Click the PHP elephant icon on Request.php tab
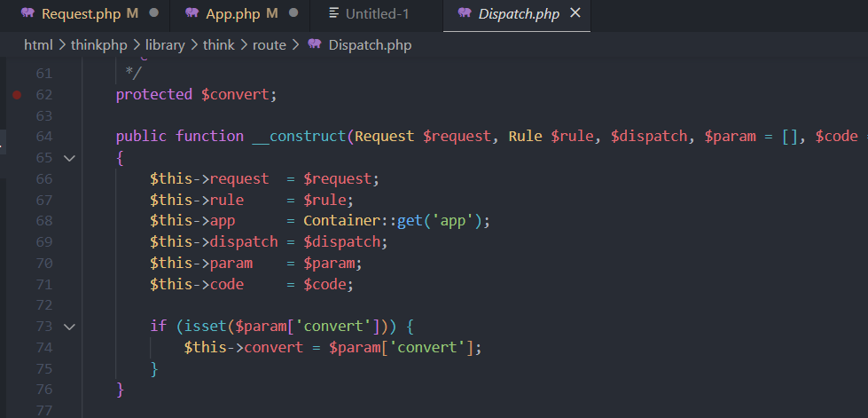This screenshot has height=418, width=868. point(27,13)
